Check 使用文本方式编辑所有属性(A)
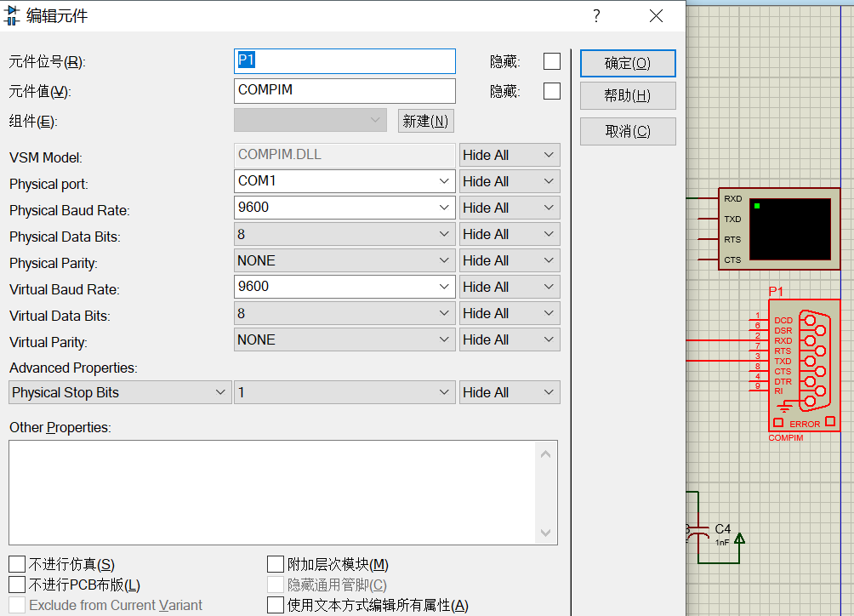Screen dimensions: 854x616 [275, 605]
